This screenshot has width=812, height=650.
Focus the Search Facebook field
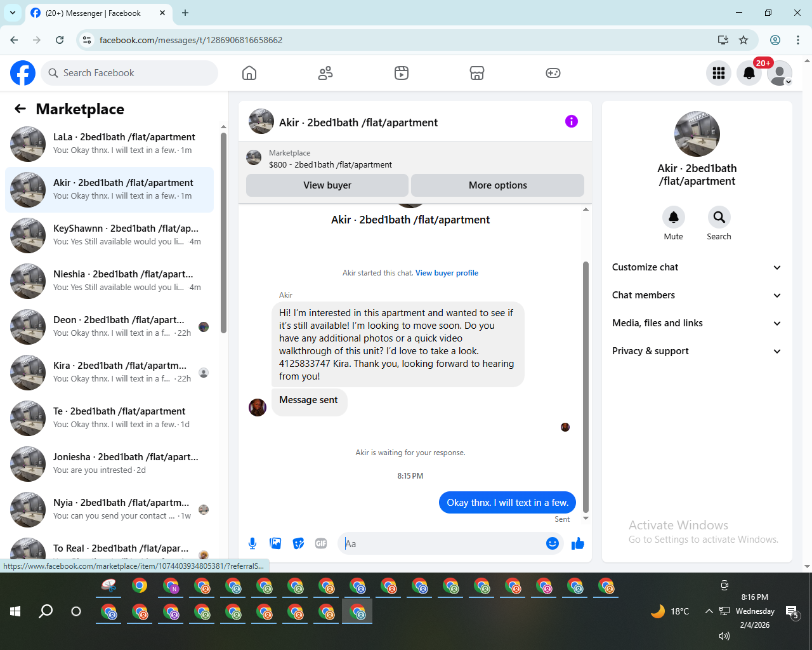pos(129,73)
